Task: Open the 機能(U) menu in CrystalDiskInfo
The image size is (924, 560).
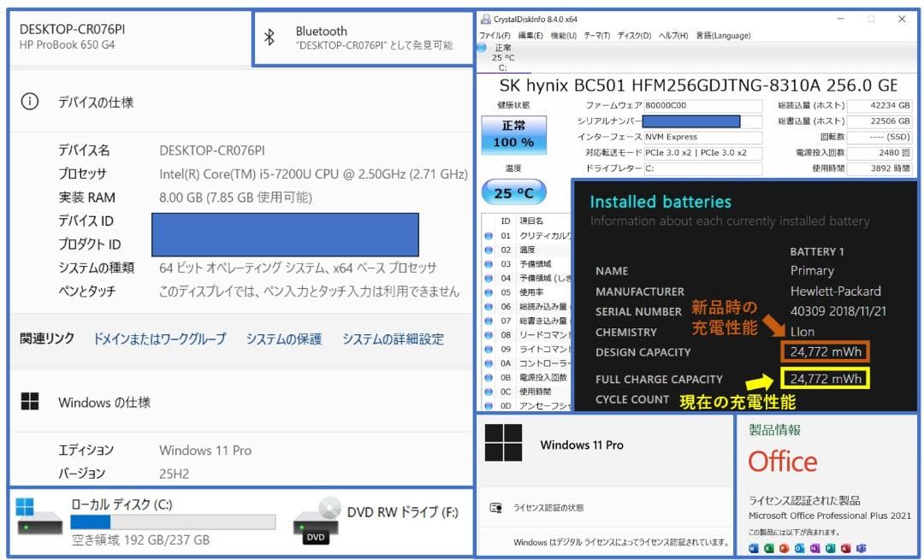Action: click(563, 35)
